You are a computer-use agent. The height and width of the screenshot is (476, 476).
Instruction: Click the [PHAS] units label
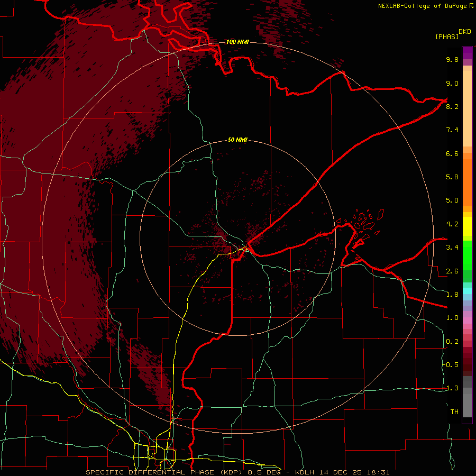(446, 37)
